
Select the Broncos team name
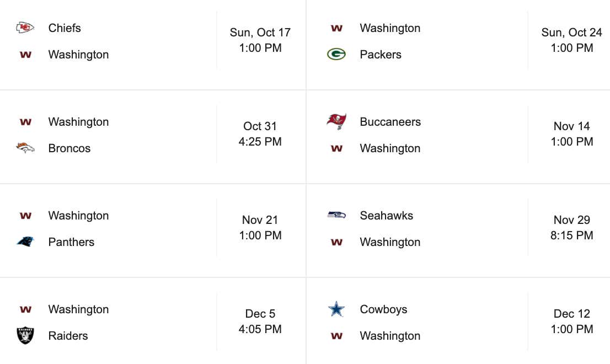tap(69, 148)
